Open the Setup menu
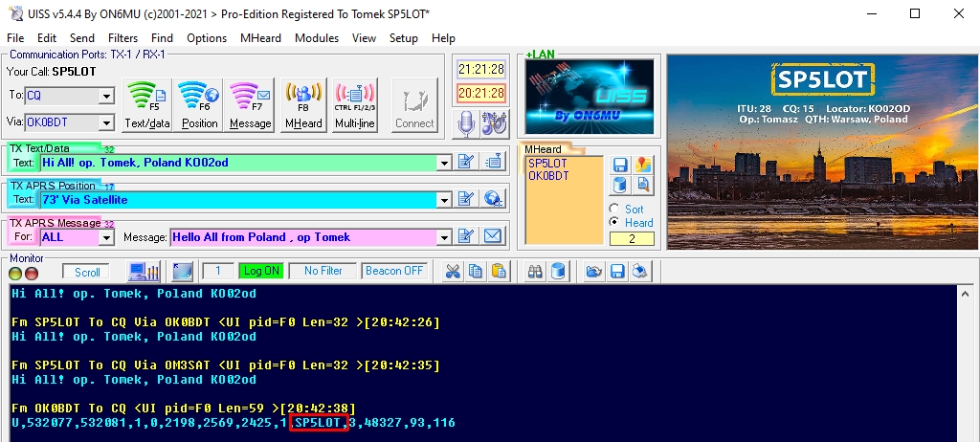 tap(404, 38)
